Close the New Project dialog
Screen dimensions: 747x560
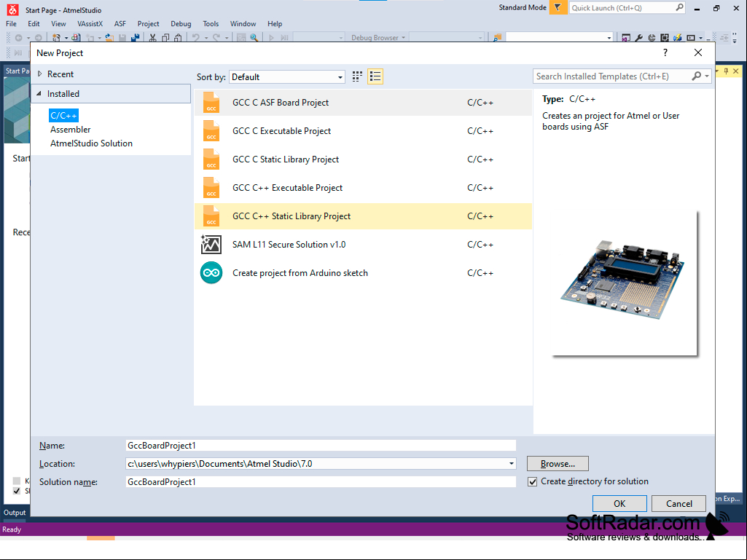click(x=698, y=52)
